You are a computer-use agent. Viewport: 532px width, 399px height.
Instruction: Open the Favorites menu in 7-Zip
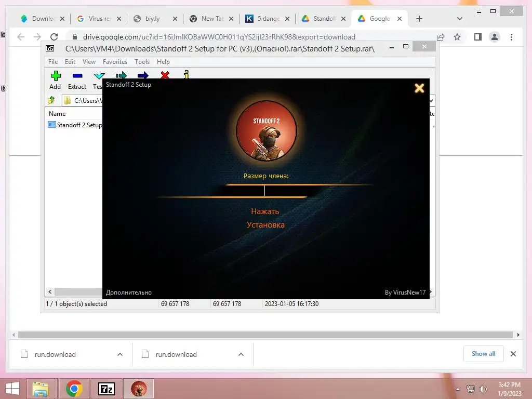pos(115,62)
